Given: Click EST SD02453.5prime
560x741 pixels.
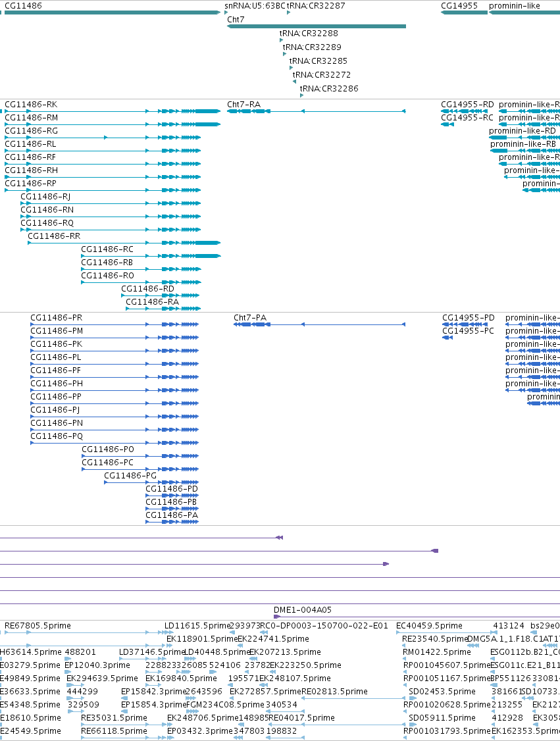Looking at the screenshot, I should [x=442, y=692].
